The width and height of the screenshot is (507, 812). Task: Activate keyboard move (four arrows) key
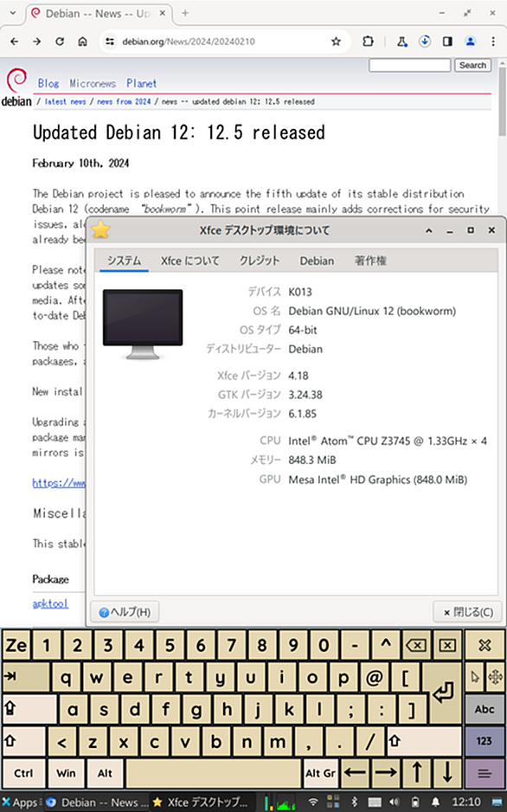click(x=495, y=677)
